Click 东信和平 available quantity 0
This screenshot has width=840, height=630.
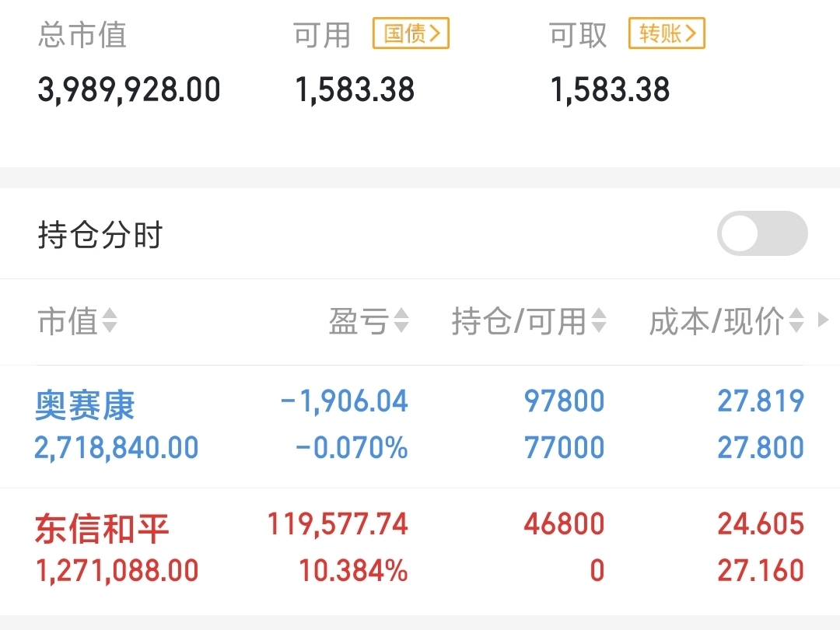coord(597,571)
